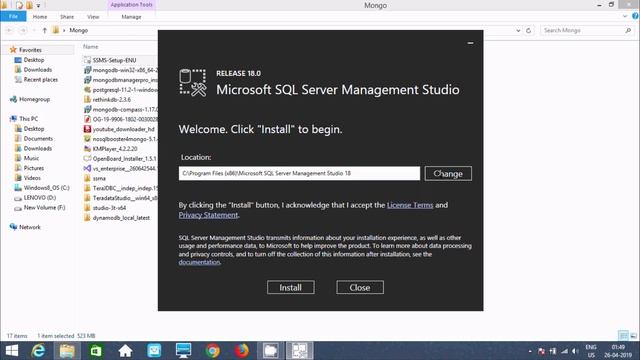Select Homegroup in the navigation pane
This screenshot has height=360, width=640.
(34, 99)
